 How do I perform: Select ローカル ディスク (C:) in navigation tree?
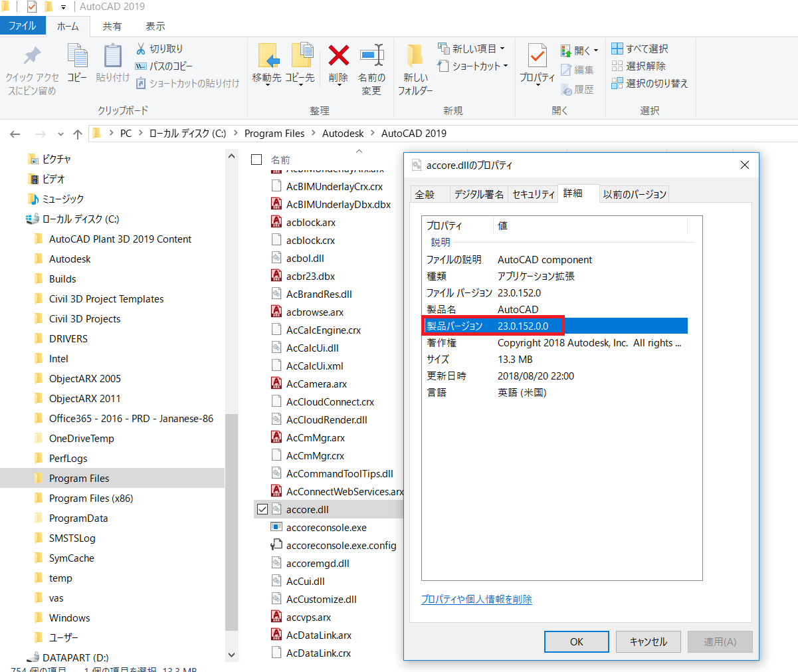[x=80, y=219]
